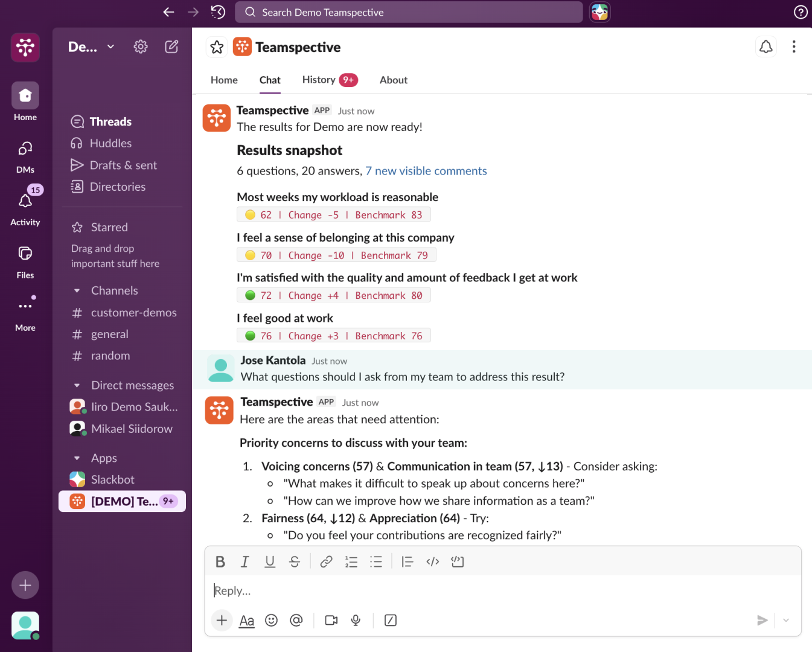Toggle strikethrough formatting
This screenshot has width=812, height=652.
(295, 562)
